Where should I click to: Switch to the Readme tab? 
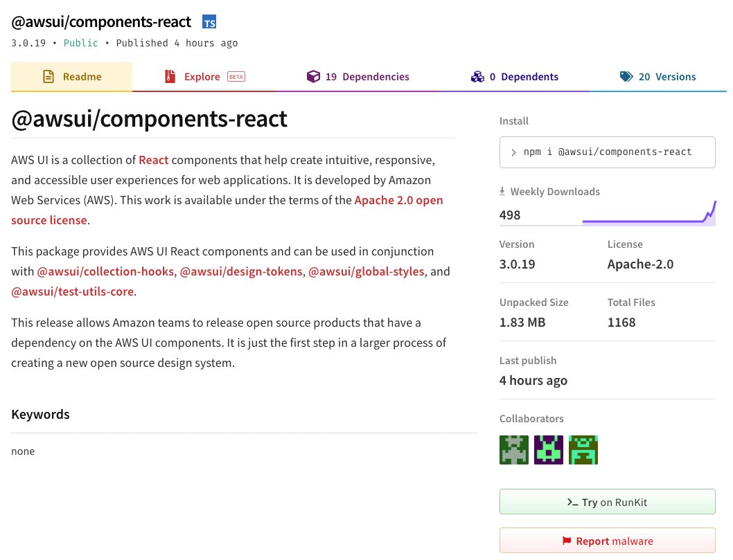point(71,77)
